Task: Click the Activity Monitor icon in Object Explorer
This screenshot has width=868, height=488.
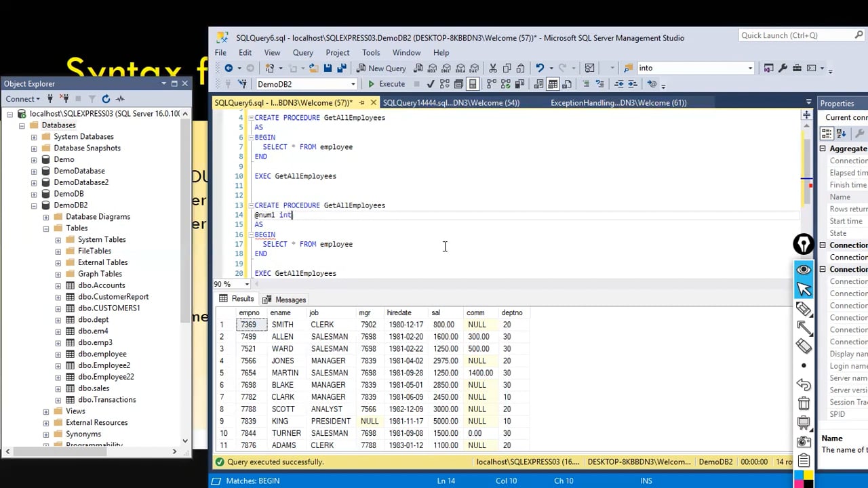Action: click(x=120, y=99)
